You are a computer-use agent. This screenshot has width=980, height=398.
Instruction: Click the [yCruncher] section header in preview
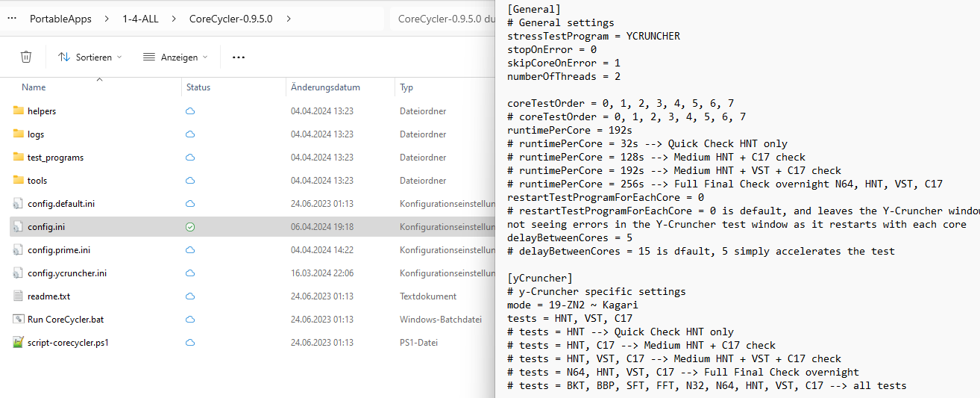click(540, 278)
